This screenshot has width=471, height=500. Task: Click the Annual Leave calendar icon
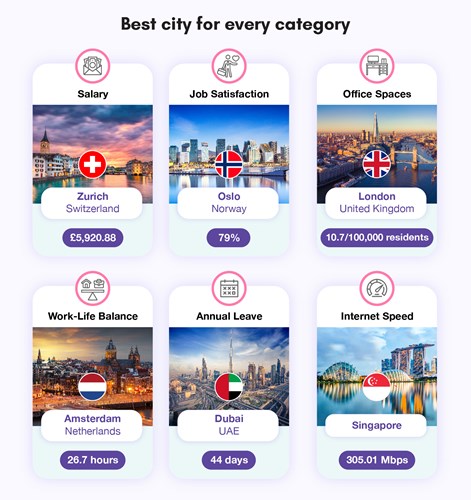[229, 288]
